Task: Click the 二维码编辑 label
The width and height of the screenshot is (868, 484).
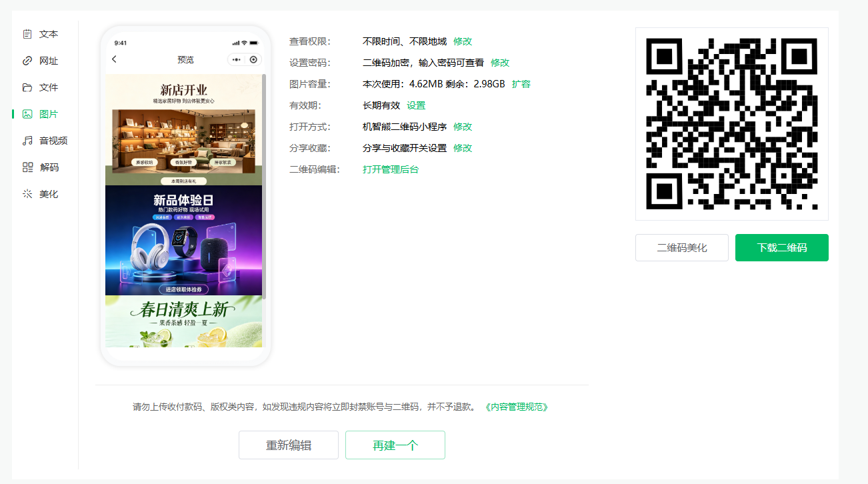Action: [315, 169]
